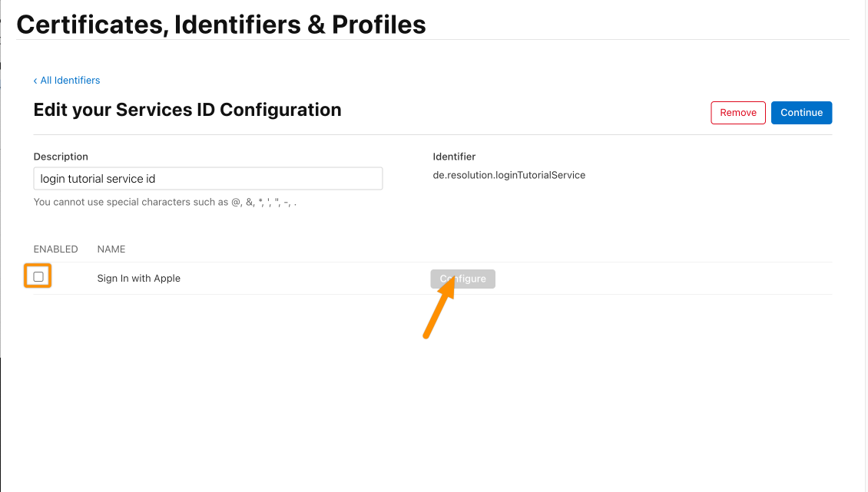Click the NAME column header
This screenshot has width=868, height=492.
coord(111,249)
